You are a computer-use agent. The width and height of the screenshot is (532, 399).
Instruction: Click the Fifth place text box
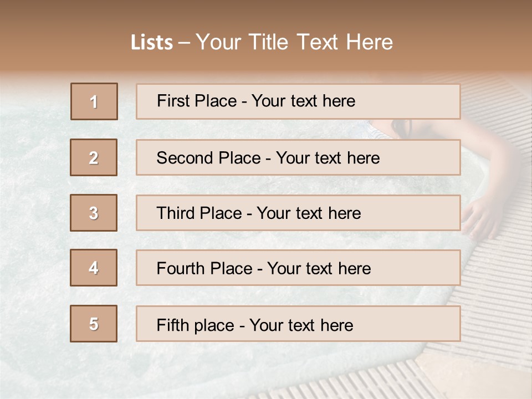point(298,324)
